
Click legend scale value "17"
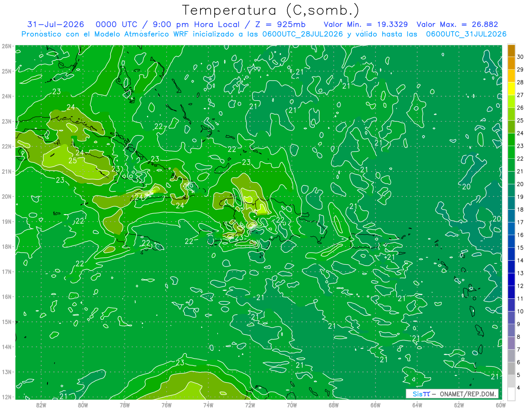[520, 222]
